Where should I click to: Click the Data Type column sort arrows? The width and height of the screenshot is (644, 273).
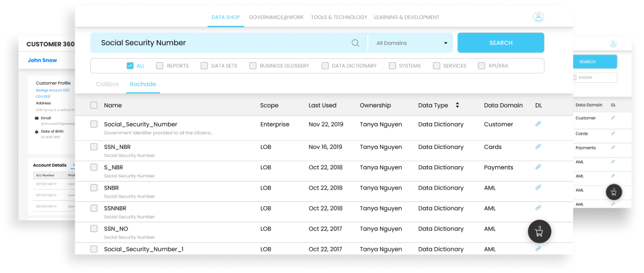tap(457, 106)
